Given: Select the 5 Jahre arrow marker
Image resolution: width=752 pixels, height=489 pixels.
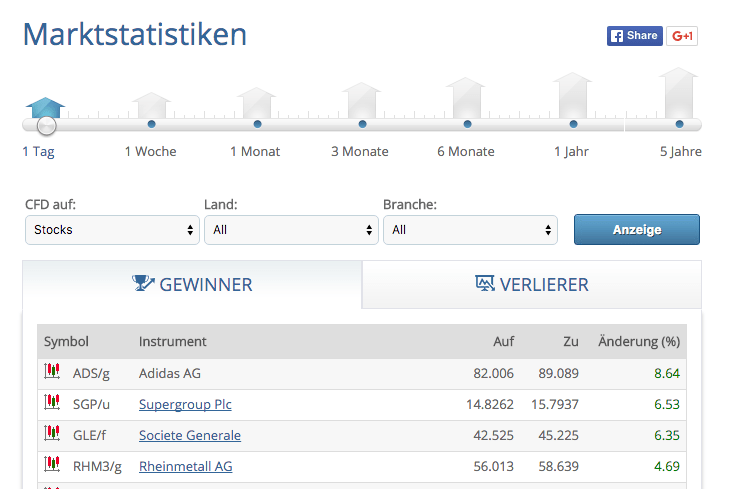Looking at the screenshot, I should 679,93.
